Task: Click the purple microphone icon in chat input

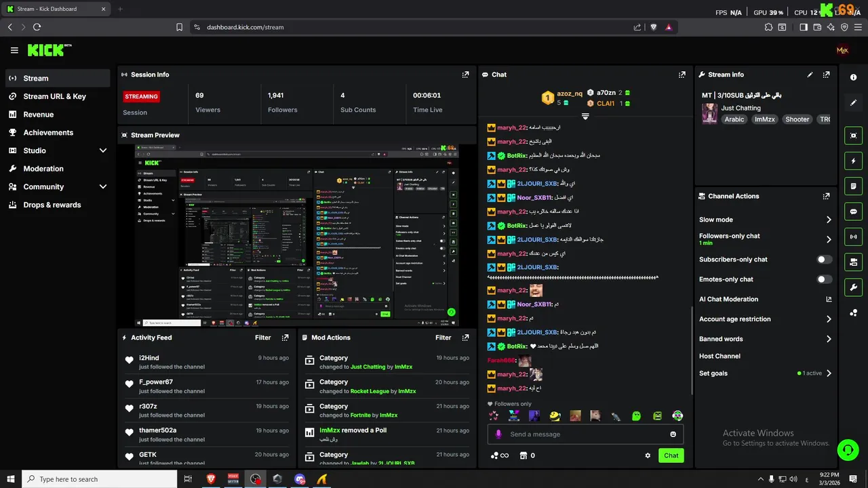Action: click(x=498, y=434)
